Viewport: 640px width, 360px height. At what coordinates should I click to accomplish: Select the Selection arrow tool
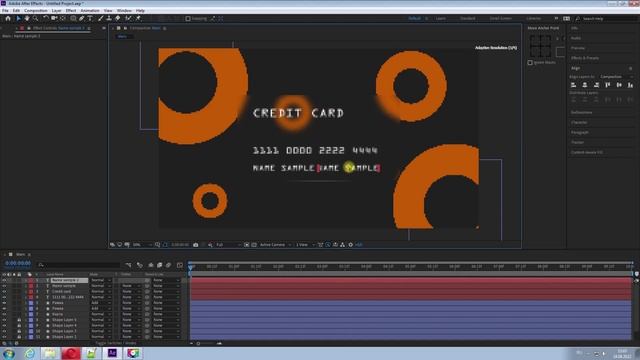point(18,18)
